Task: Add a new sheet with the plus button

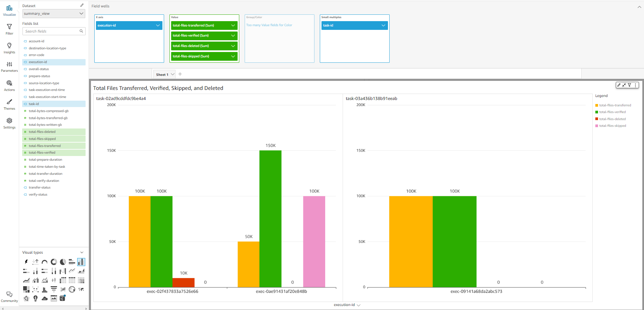Action: [180, 74]
